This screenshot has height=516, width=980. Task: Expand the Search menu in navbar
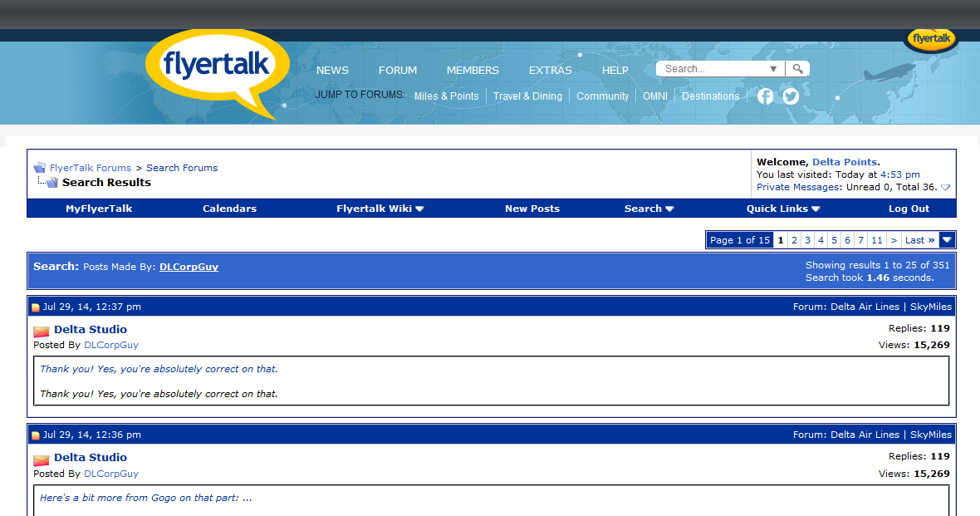coord(649,209)
